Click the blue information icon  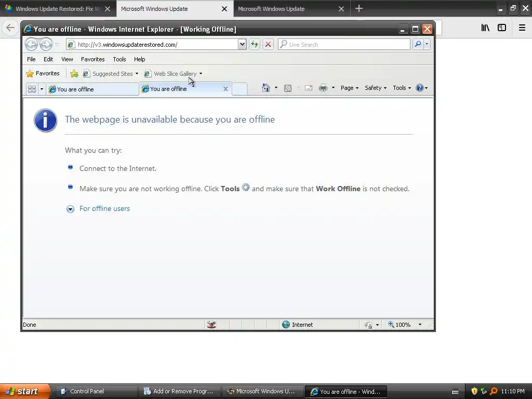click(46, 121)
